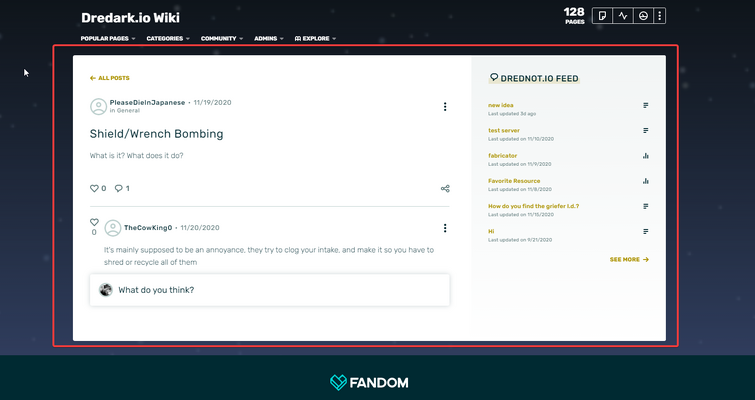Open the 'new idea' feed post
This screenshot has width=755, height=400.
tap(501, 105)
